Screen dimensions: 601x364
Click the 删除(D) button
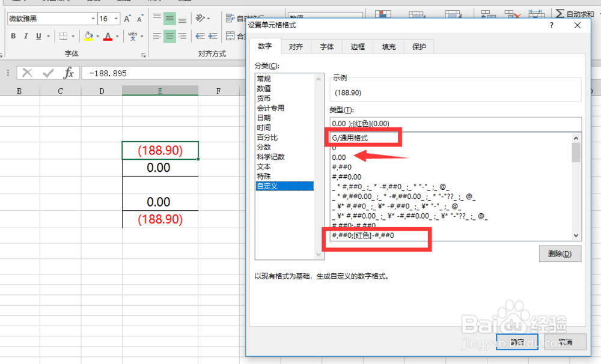pos(560,253)
